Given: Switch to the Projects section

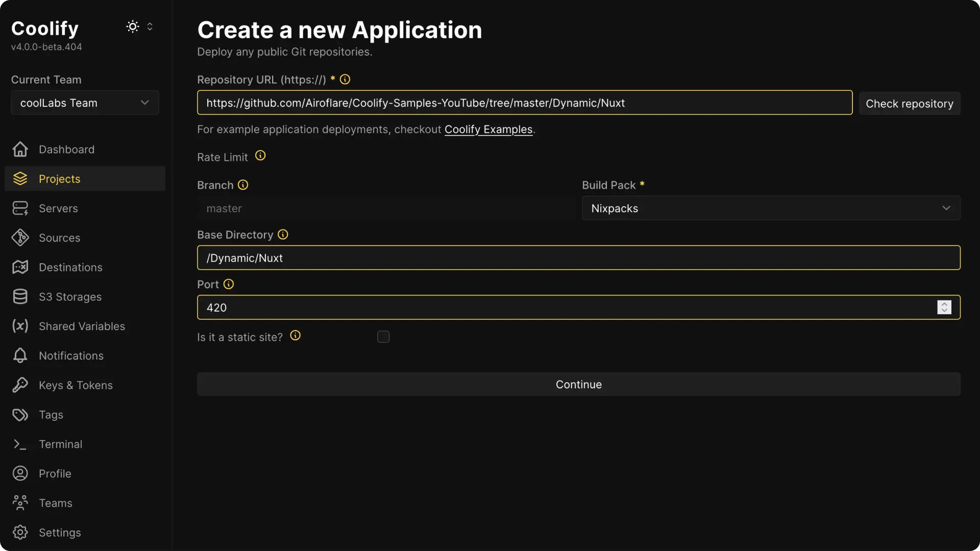Looking at the screenshot, I should click(59, 179).
